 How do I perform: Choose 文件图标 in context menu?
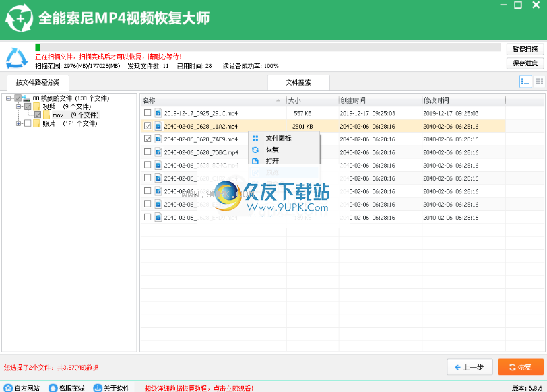click(284, 138)
